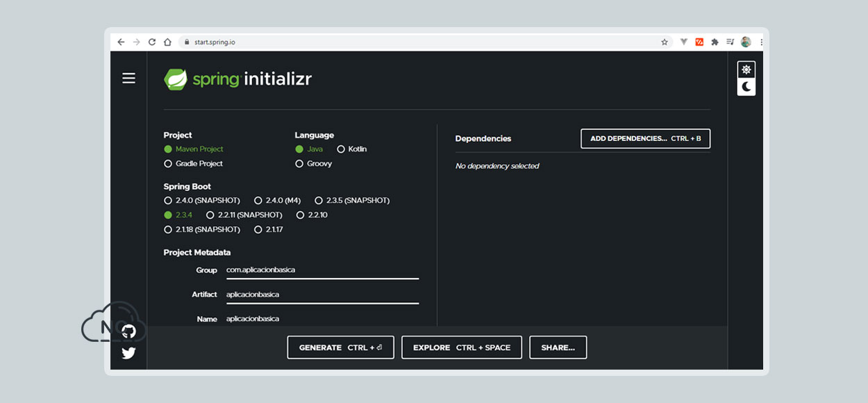Edit the Artifact input field
Image resolution: width=868 pixels, height=403 pixels.
(x=322, y=295)
